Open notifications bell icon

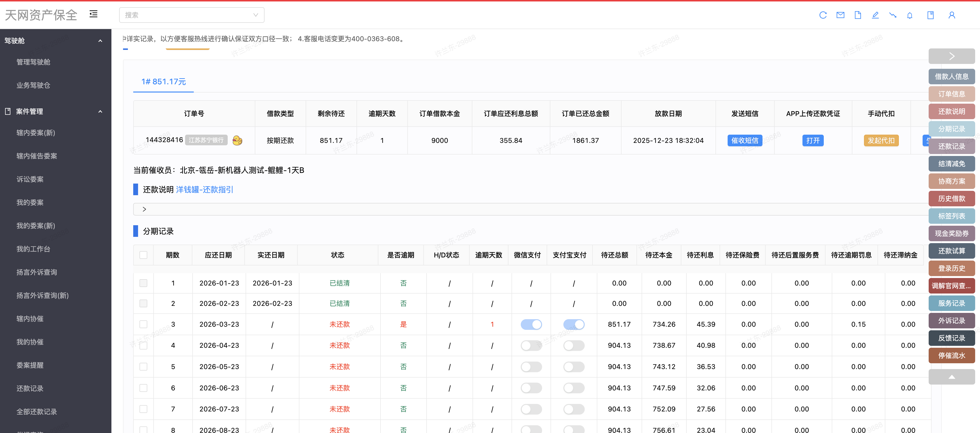tap(910, 15)
